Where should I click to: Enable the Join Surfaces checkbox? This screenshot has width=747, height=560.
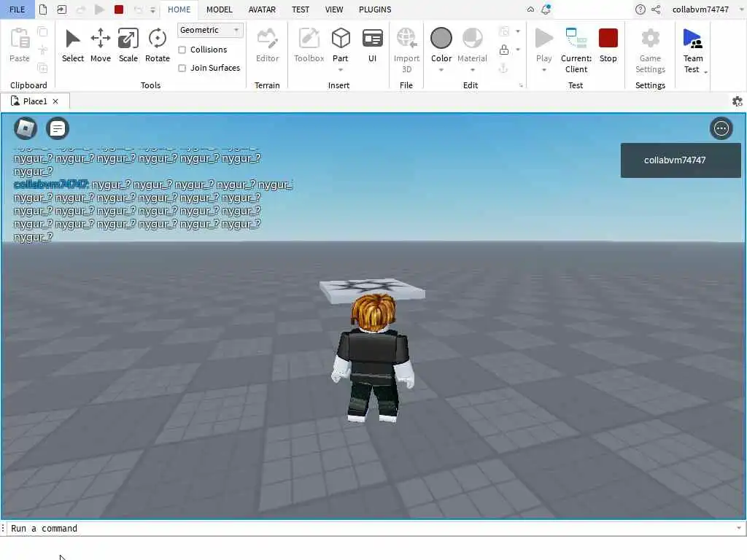(182, 68)
